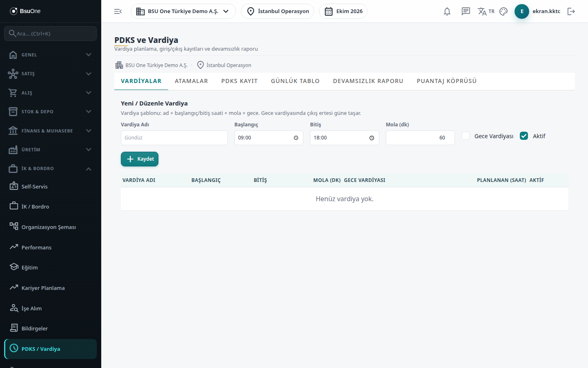Change language with the TR translate icon
Viewport: 588px width, 368px height.
[486, 11]
